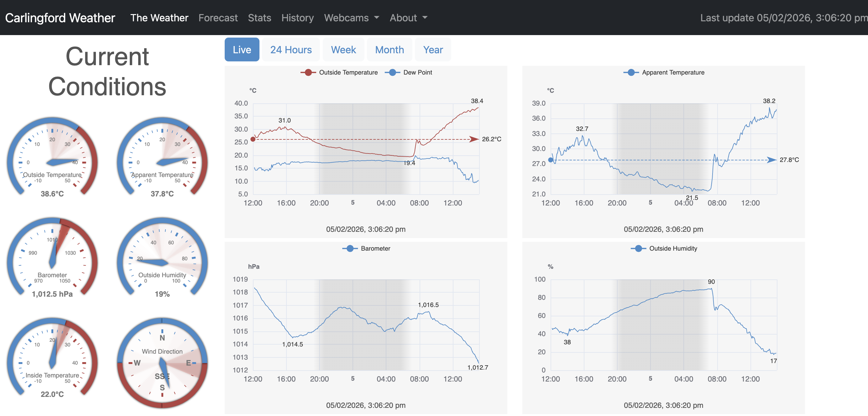
Task: Click the Wind Direction compass gauge
Action: [162, 362]
